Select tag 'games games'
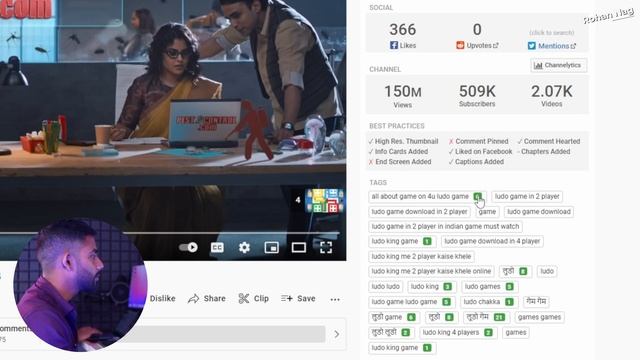Screen dimensions: 640x360 coord(539,317)
